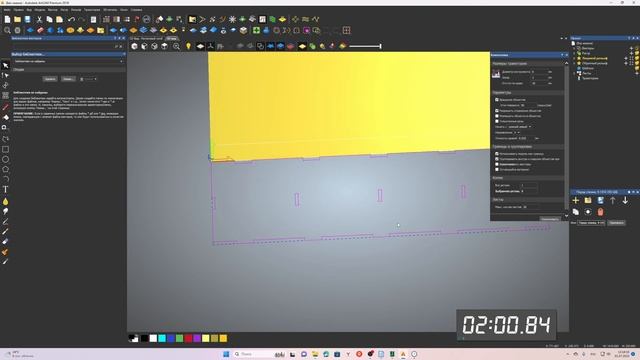
Task: Click the apply button at bottom of nesting panel
Action: [x=549, y=219]
